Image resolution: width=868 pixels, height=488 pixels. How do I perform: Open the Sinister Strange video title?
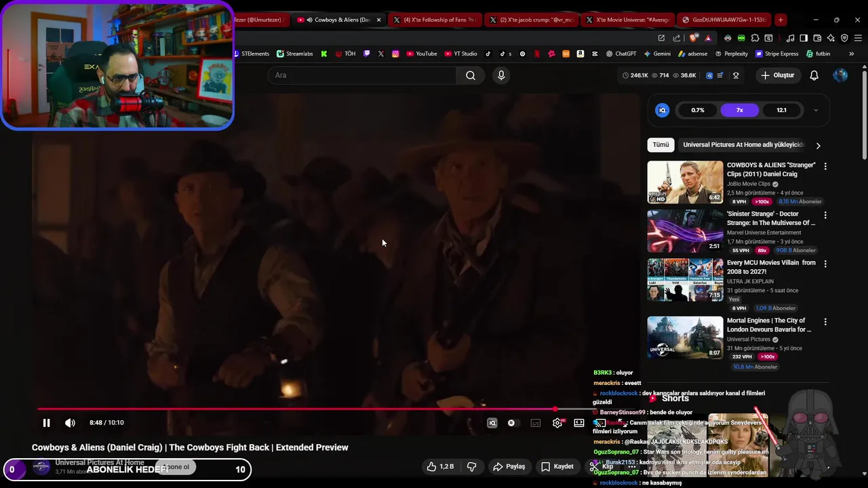tap(771, 218)
